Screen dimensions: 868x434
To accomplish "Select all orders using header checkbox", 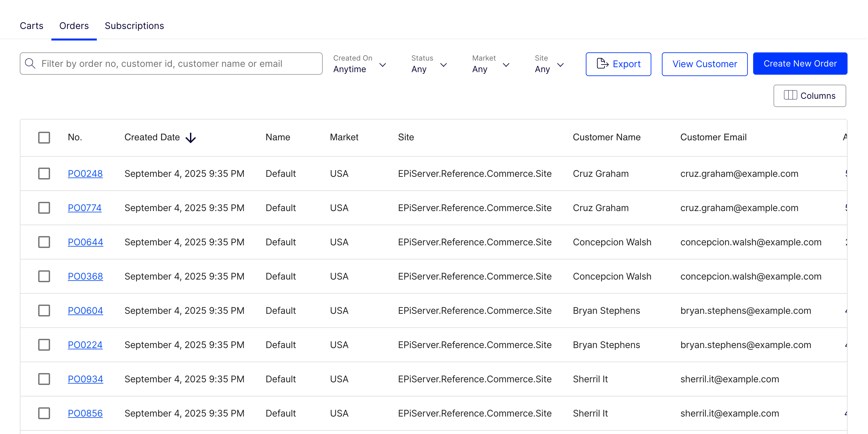I will pyautogui.click(x=44, y=137).
